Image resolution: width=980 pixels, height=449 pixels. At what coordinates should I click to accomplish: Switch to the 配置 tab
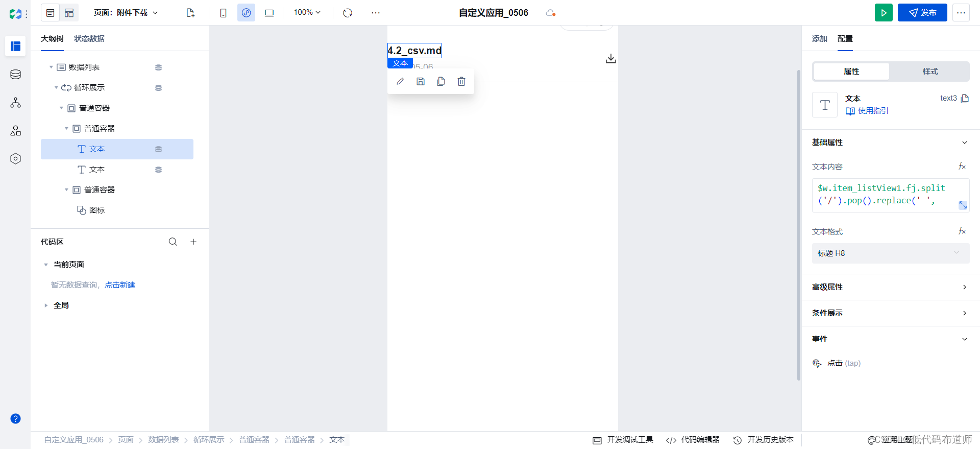click(x=845, y=39)
